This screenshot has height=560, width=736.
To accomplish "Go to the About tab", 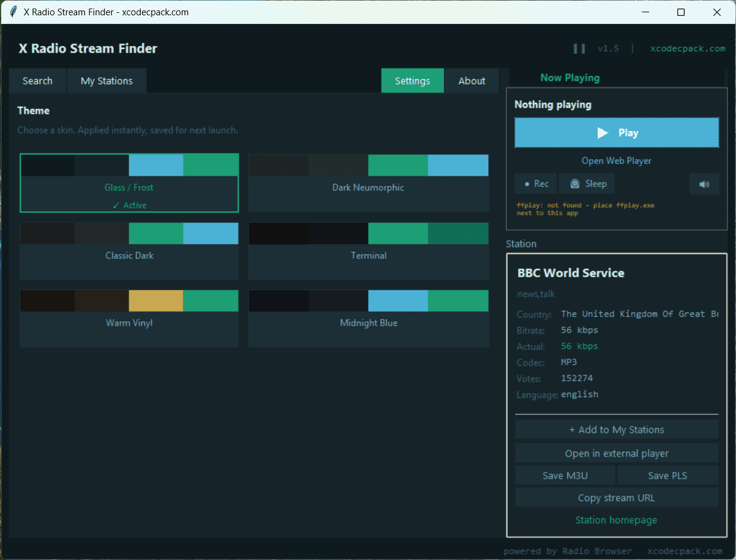I will point(472,81).
